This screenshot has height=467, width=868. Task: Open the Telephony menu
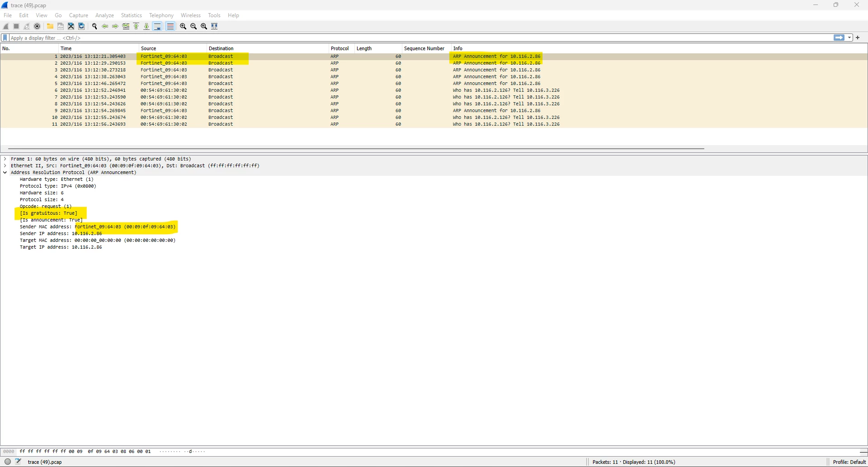161,15
